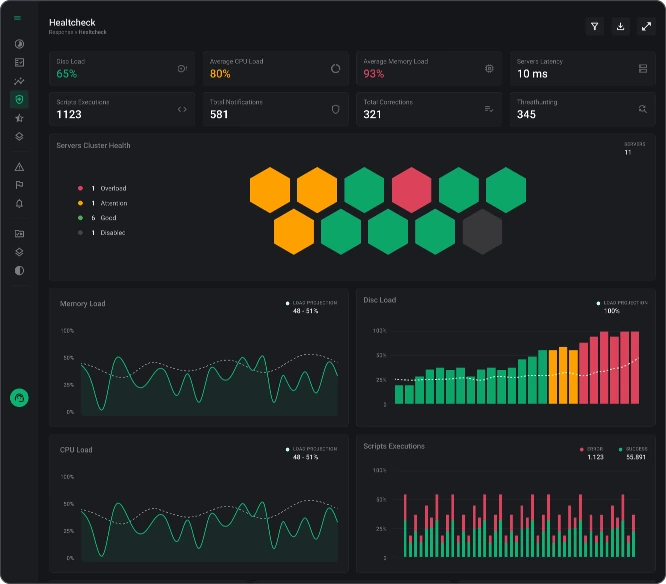Click Disc Load projection 100% legend

coord(622,307)
